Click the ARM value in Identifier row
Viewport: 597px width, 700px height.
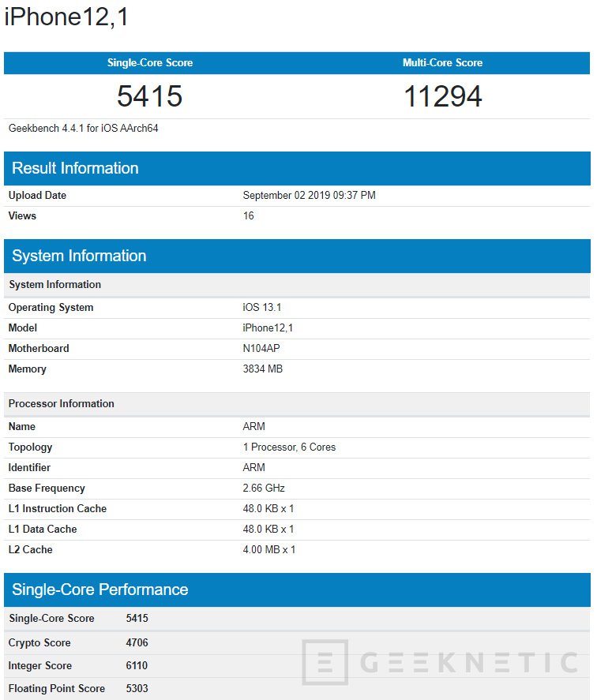coord(253,468)
